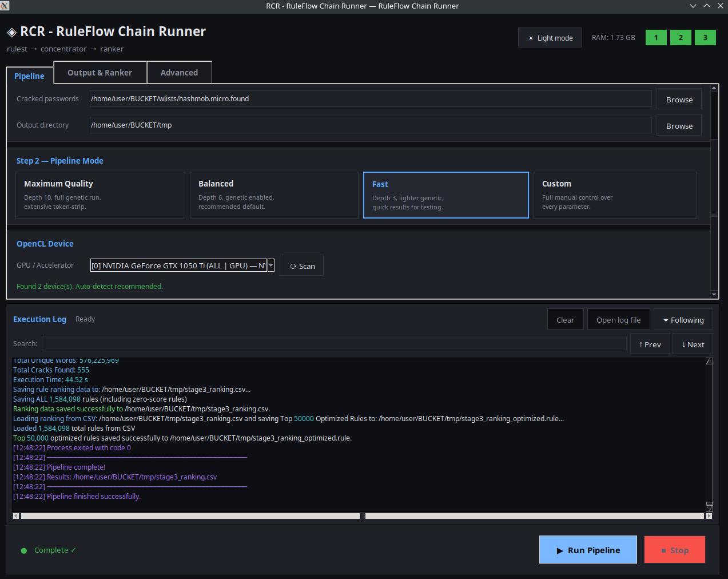Browse for the output directory

point(679,126)
